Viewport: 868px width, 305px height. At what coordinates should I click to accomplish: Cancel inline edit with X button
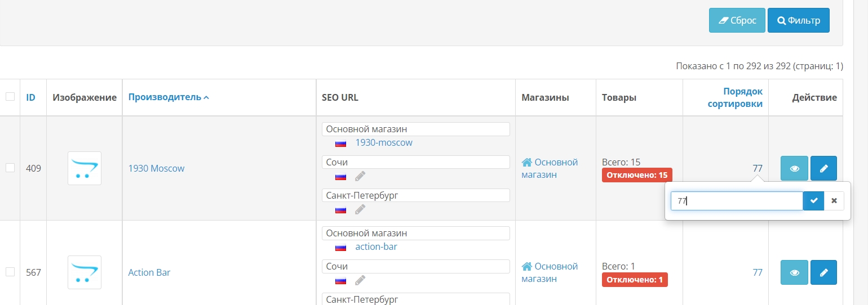pos(834,201)
